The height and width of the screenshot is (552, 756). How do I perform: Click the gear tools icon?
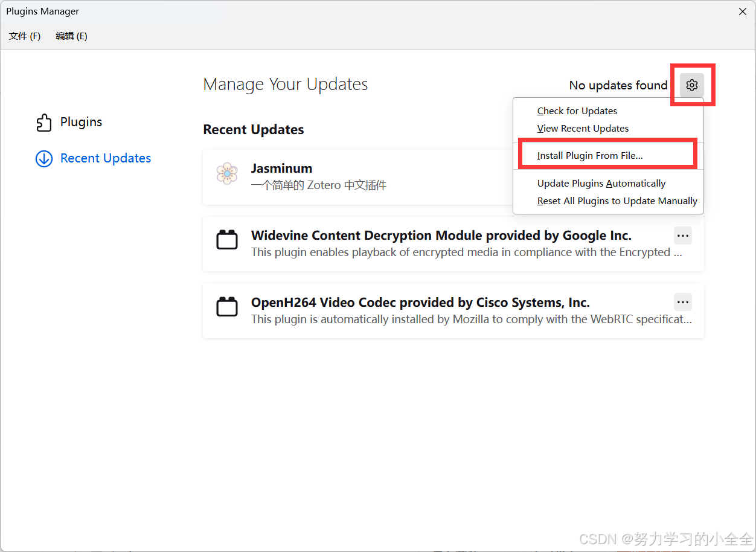pyautogui.click(x=692, y=85)
